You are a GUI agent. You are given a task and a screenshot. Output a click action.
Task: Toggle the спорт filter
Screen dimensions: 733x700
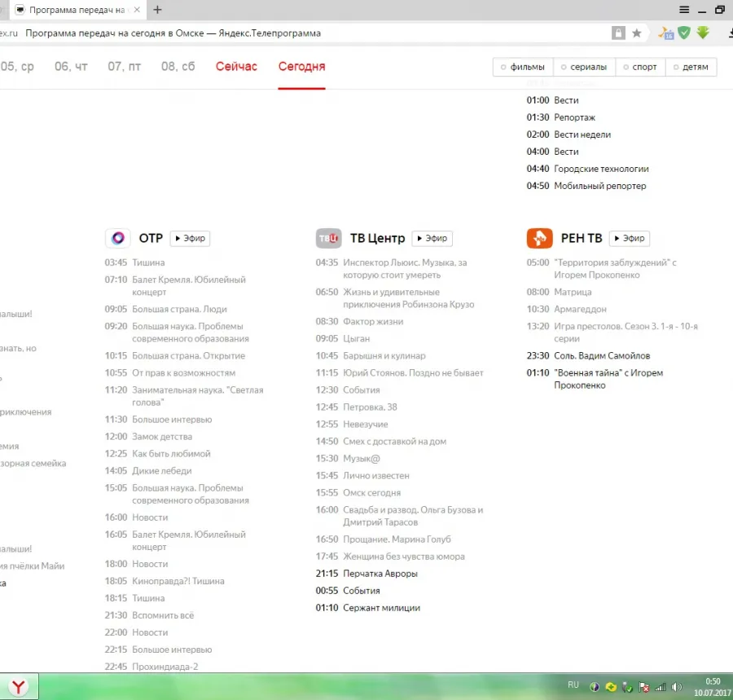click(640, 67)
